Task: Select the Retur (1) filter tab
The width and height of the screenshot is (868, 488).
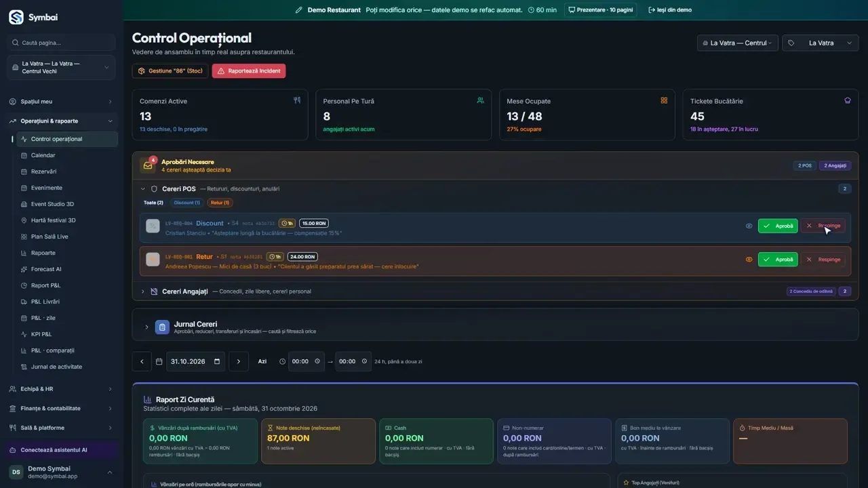Action: pyautogui.click(x=220, y=203)
